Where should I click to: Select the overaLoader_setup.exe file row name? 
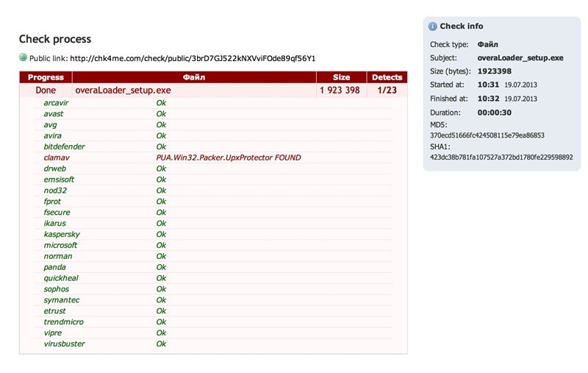click(x=123, y=90)
